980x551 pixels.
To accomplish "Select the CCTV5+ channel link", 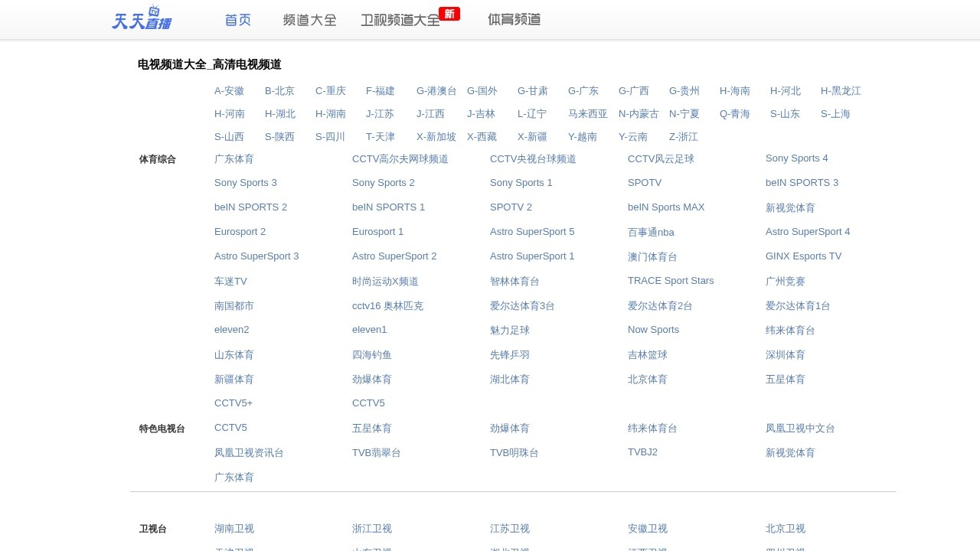I will click(233, 403).
